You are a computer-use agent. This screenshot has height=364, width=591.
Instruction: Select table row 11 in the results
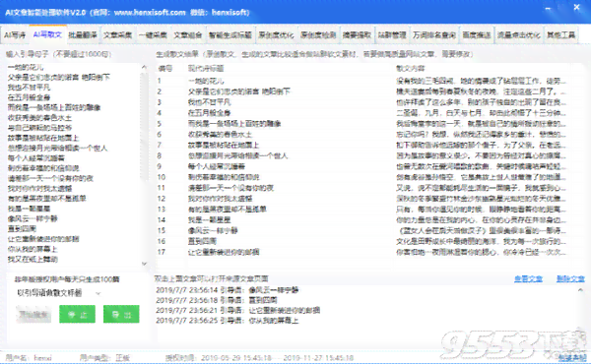(x=362, y=188)
